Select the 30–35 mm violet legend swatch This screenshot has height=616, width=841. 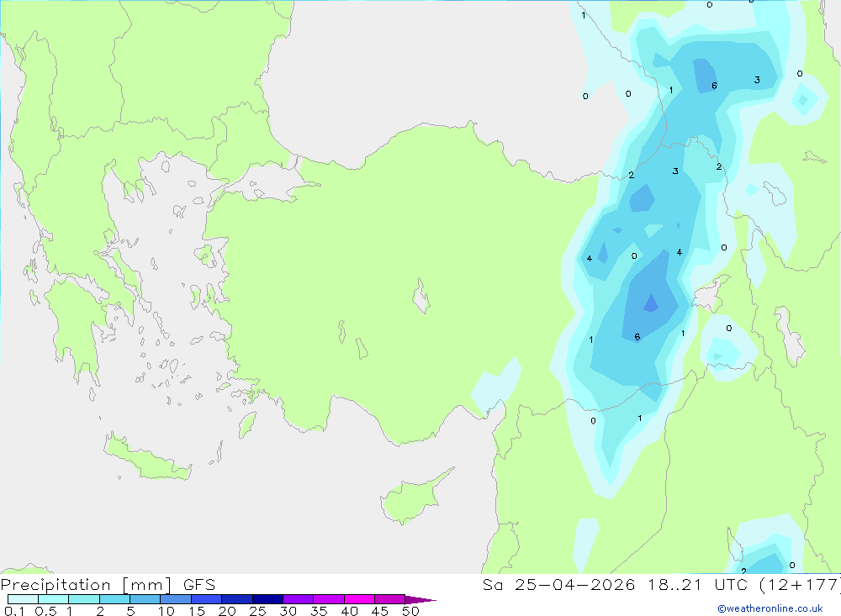point(298,599)
